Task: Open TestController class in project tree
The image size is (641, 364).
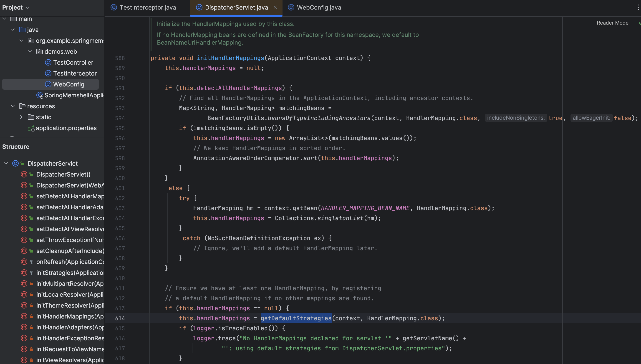Action: coord(73,63)
